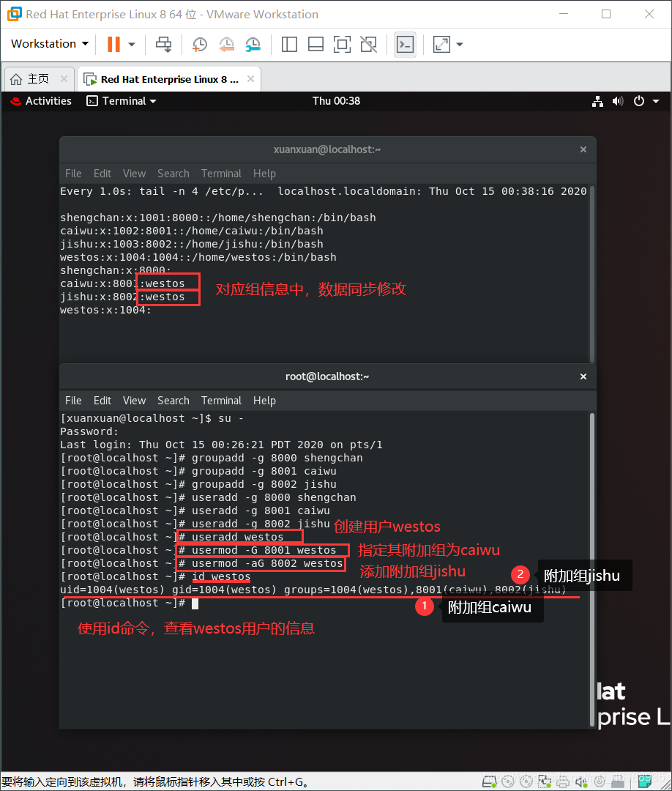Open Edit menu in xuanxuan terminal
The image size is (672, 791).
(102, 174)
